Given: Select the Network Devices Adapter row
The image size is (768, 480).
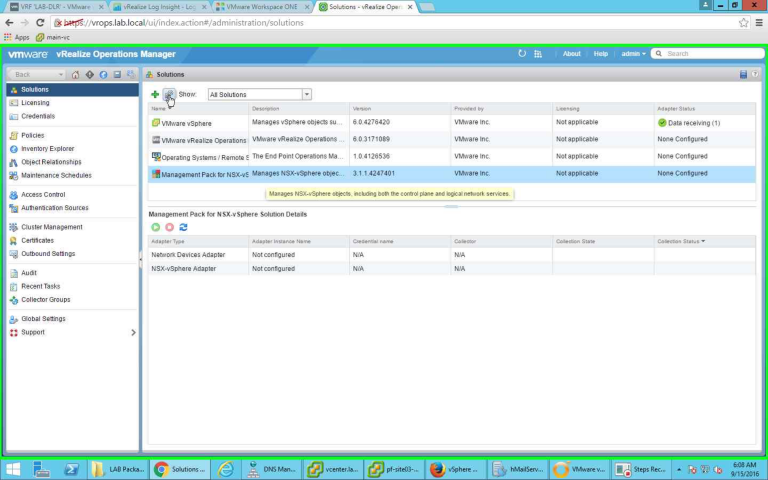Looking at the screenshot, I should pos(452,255).
